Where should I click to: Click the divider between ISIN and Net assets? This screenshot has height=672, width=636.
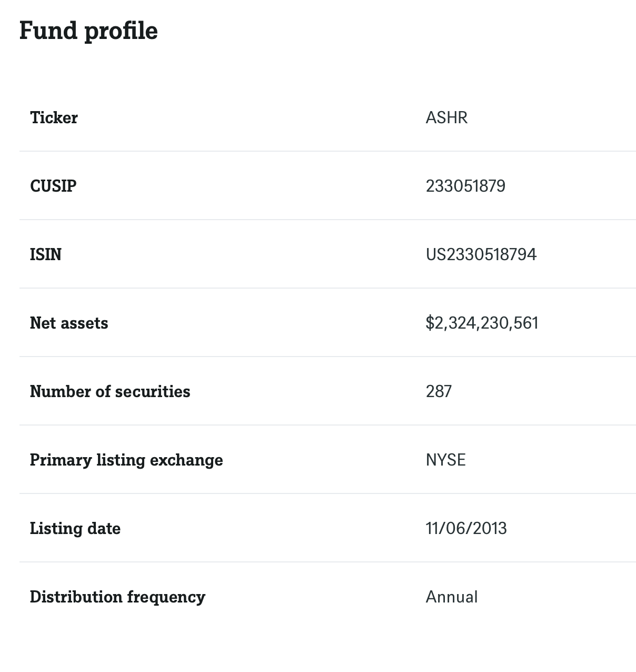pos(327,288)
